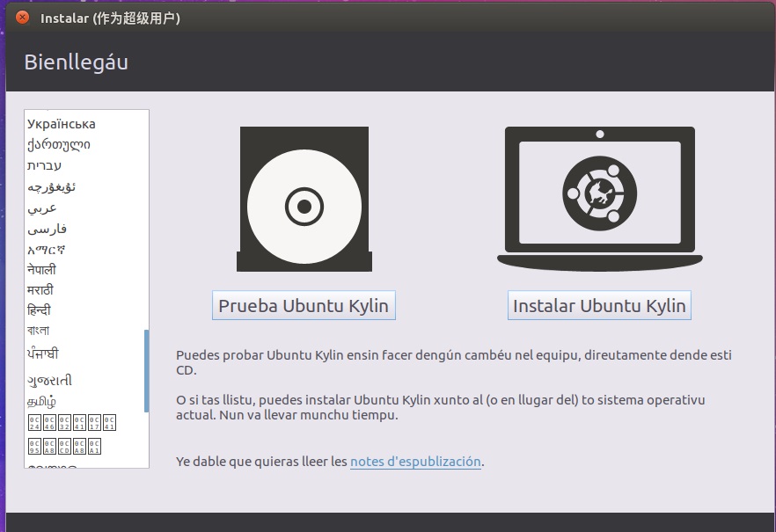
Task: Pick Nepali नेपाली from languages
Action: (x=41, y=270)
